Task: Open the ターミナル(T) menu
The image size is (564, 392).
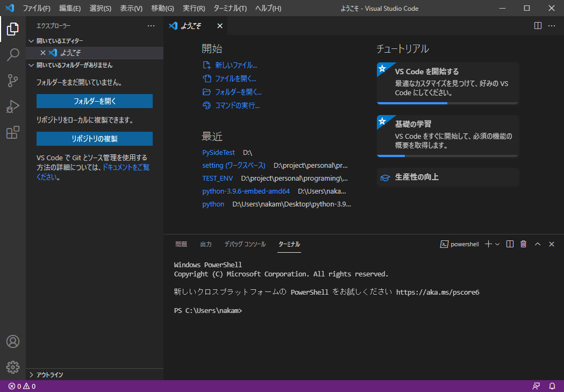Action: tap(230, 8)
